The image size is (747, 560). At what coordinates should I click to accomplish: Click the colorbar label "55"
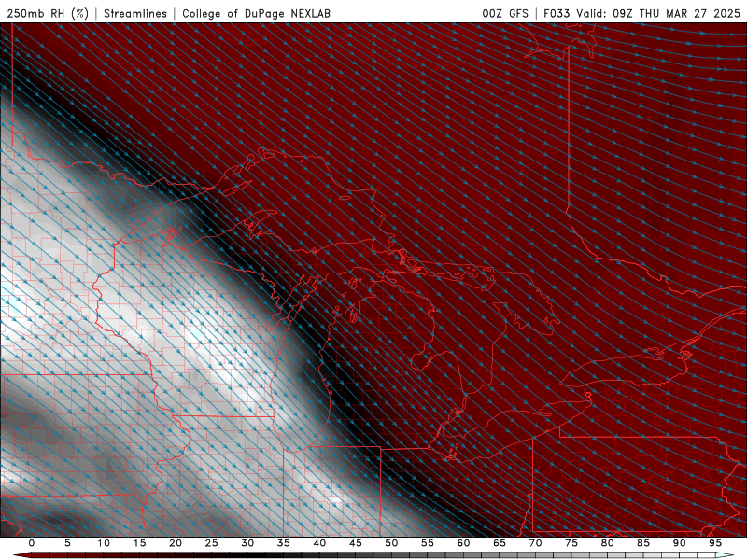[428, 543]
